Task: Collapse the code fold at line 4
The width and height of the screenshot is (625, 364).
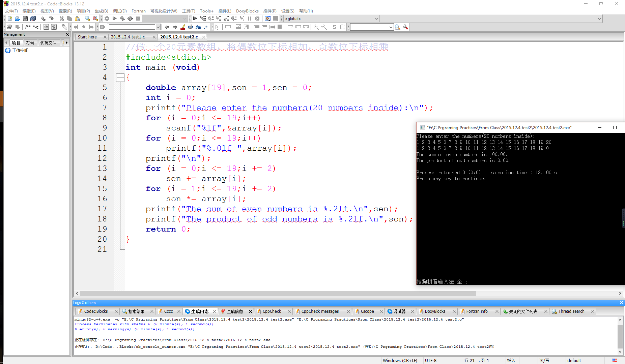Action: click(120, 78)
